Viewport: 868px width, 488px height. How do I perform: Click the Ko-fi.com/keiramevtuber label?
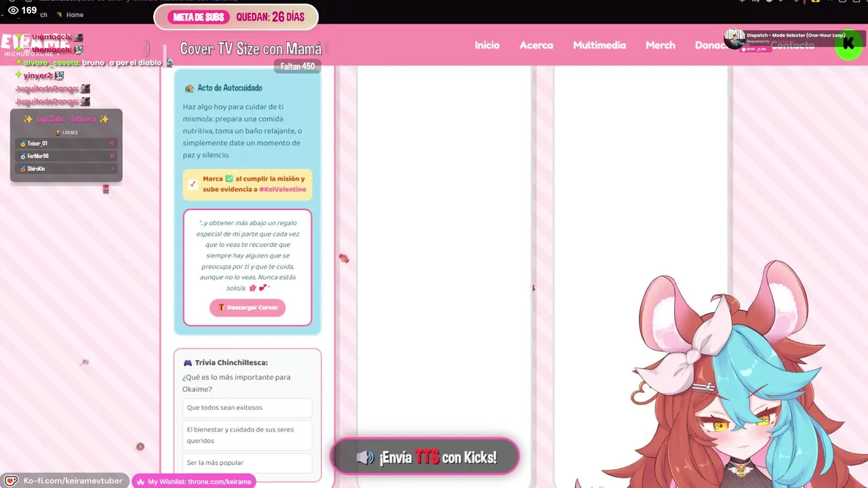click(x=73, y=481)
